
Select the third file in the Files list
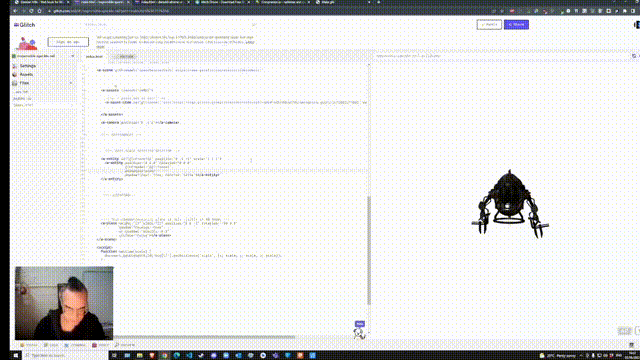23,105
